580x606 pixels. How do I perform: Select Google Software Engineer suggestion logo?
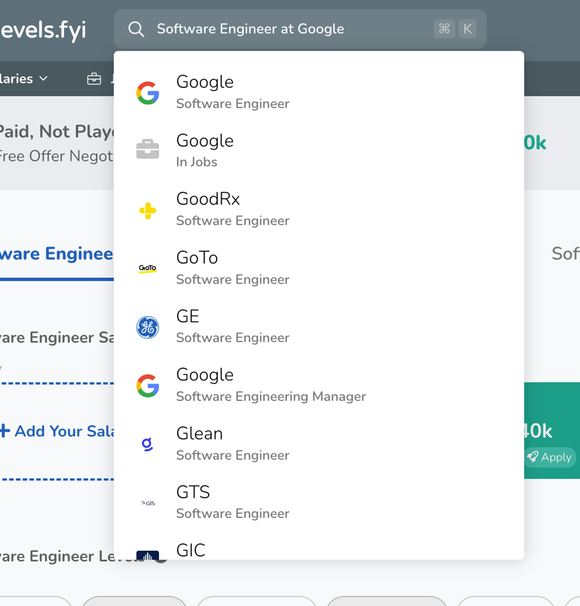(x=148, y=93)
